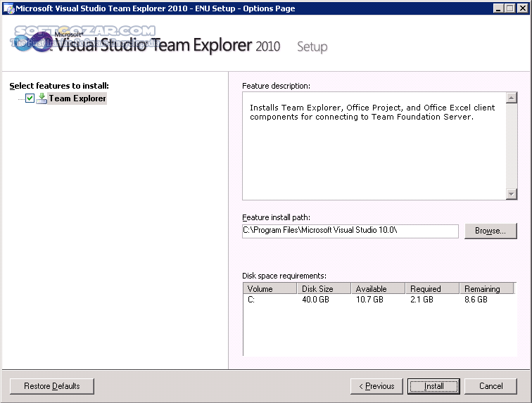
Task: Click the 'Feature install path:' label
Action: [x=276, y=217]
